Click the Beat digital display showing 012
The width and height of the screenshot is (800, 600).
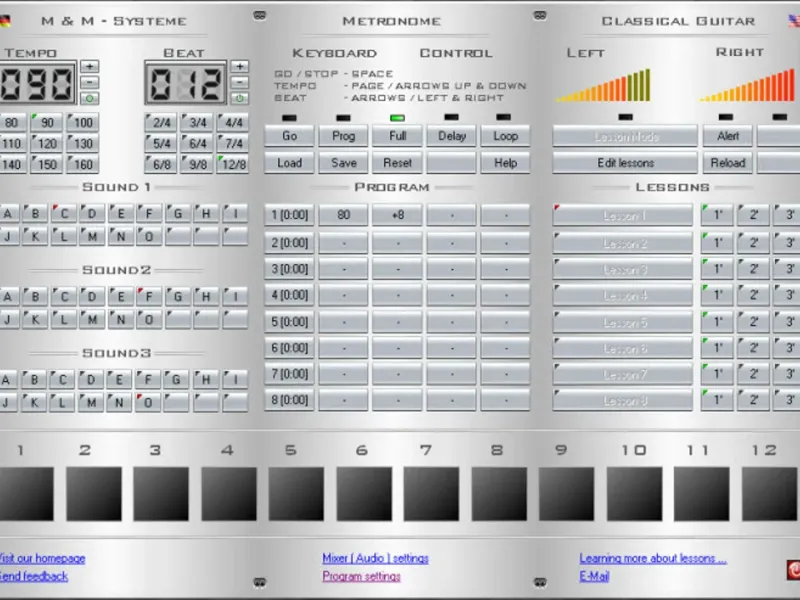(186, 83)
